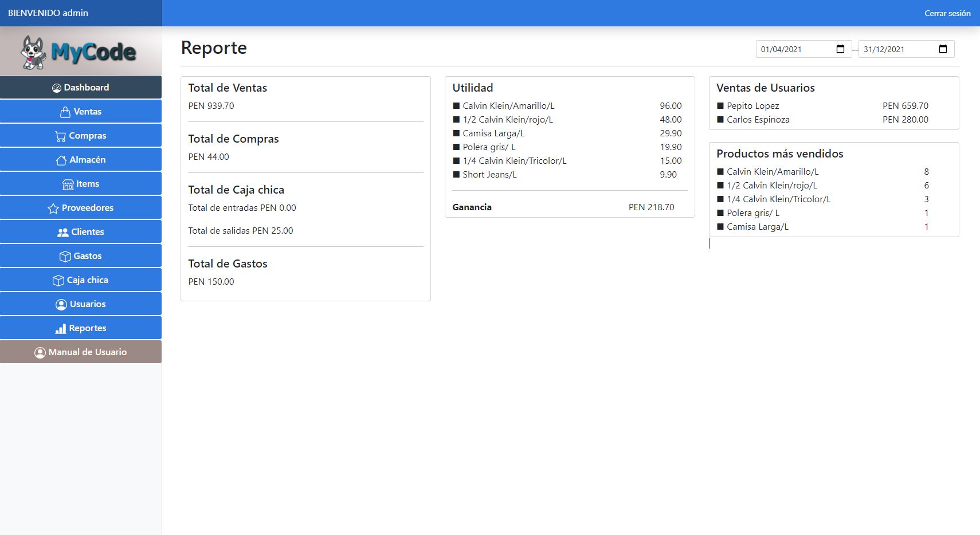Click the black swatch beside Pepito Lopez
The width and height of the screenshot is (980, 535).
click(x=720, y=106)
